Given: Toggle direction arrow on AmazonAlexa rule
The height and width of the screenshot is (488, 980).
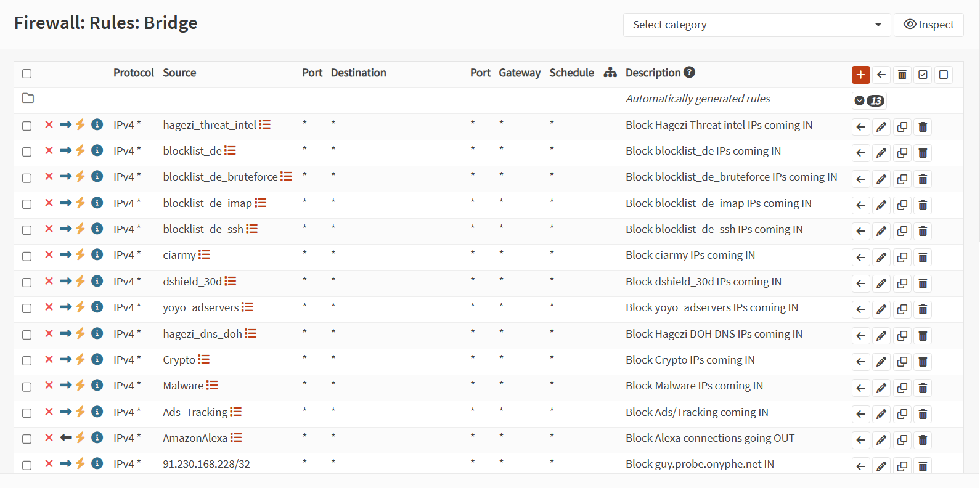Looking at the screenshot, I should (x=66, y=437).
